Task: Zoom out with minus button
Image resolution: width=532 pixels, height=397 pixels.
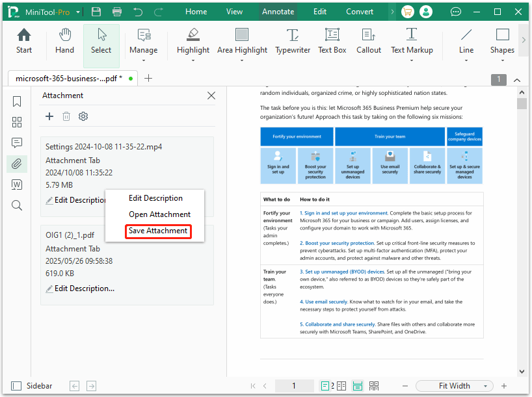Action: point(405,386)
